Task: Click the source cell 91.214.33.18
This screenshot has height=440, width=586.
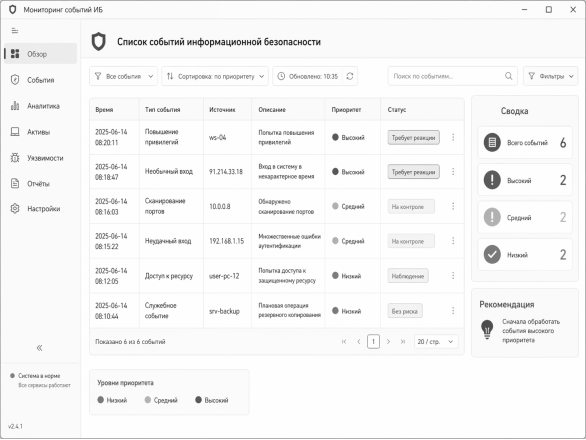Action: coord(226,172)
